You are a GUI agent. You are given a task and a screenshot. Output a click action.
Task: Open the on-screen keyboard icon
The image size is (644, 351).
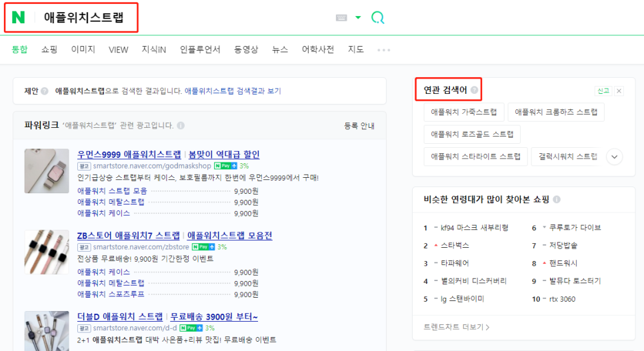[x=341, y=18]
